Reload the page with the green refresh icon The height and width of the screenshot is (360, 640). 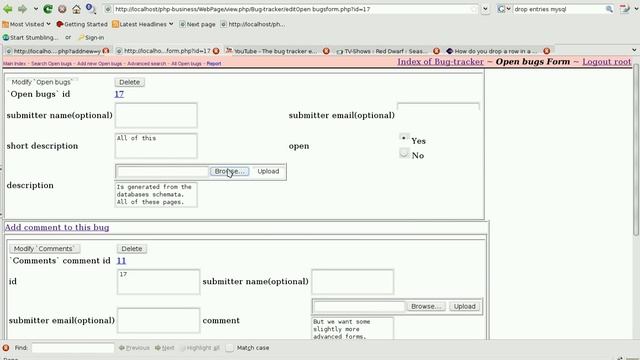pos(48,9)
